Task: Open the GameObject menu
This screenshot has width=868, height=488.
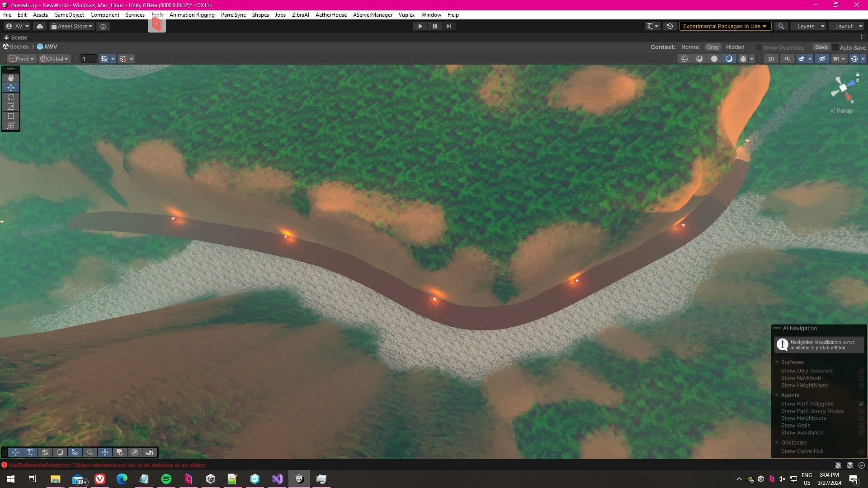Action: pyautogui.click(x=69, y=15)
